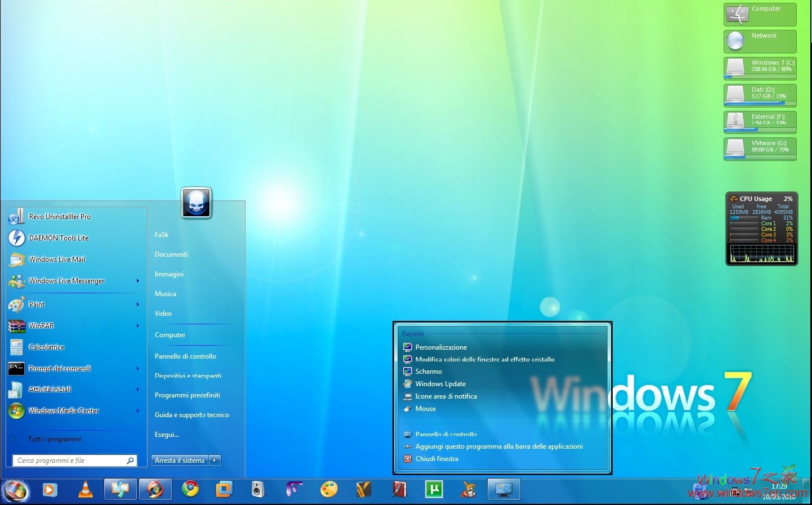Open DAEMON Tools Lite from the Start menu
Screen dimensions: 812x505
coord(59,238)
